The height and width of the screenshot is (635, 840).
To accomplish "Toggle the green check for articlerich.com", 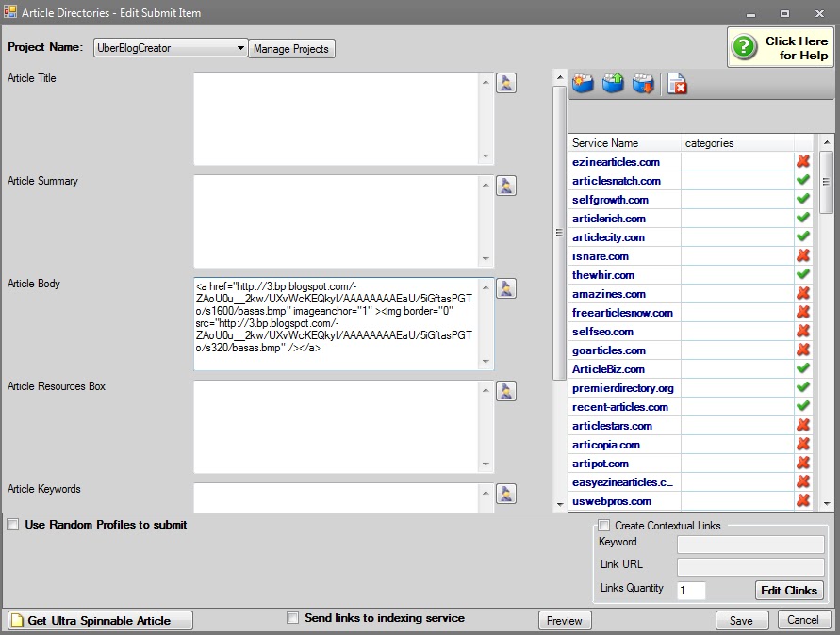I will [803, 218].
